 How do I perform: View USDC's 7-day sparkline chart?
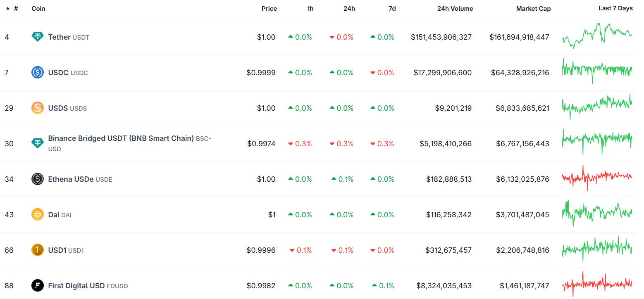tap(597, 71)
